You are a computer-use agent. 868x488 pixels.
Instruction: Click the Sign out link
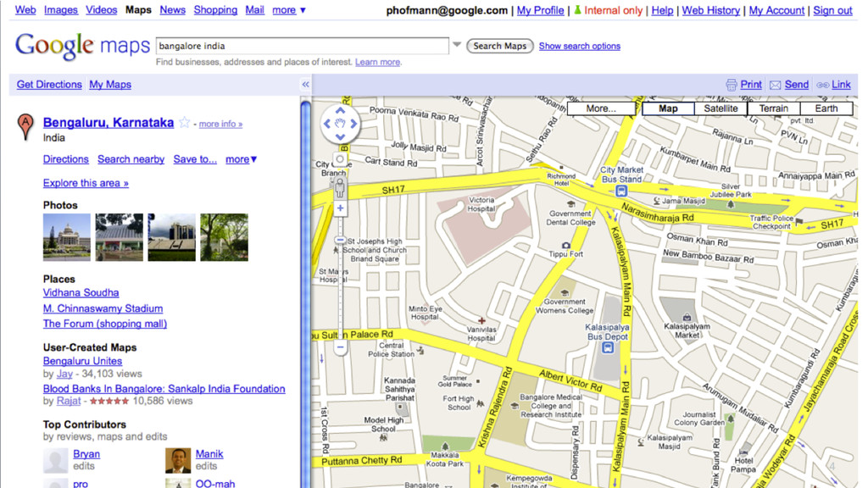(832, 10)
